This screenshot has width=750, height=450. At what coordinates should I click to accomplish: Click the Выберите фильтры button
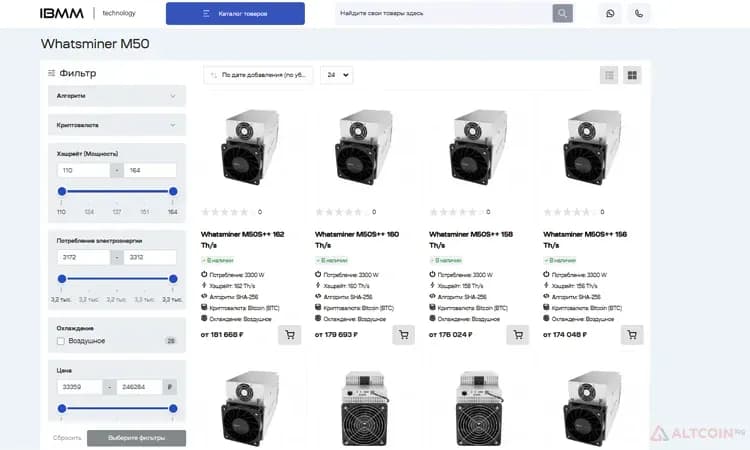(x=136, y=438)
